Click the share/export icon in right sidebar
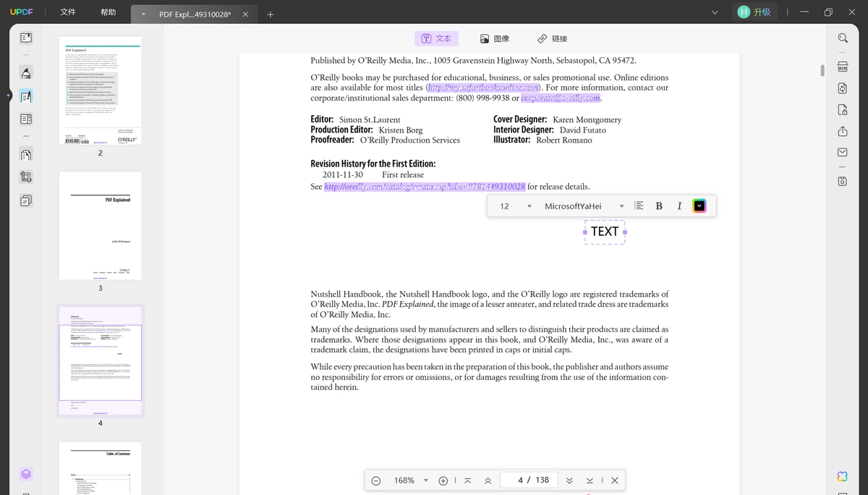This screenshot has width=868, height=495. [x=843, y=131]
